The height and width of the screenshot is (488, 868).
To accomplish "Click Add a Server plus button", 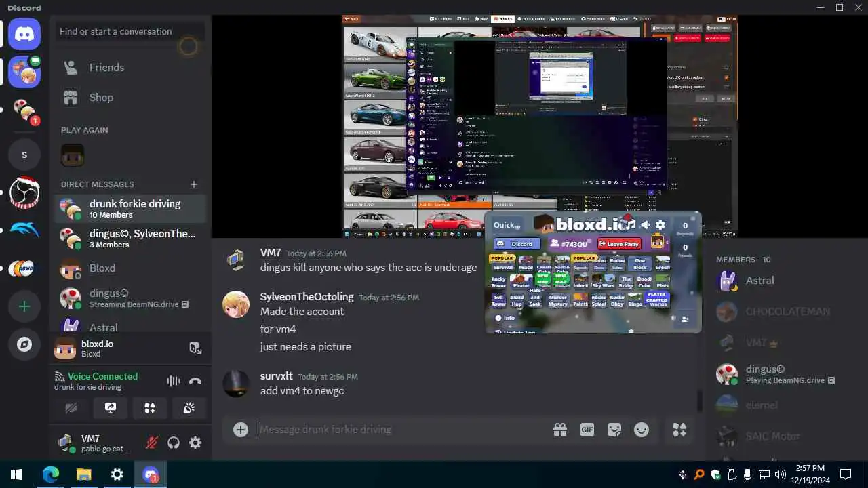I will (24, 306).
